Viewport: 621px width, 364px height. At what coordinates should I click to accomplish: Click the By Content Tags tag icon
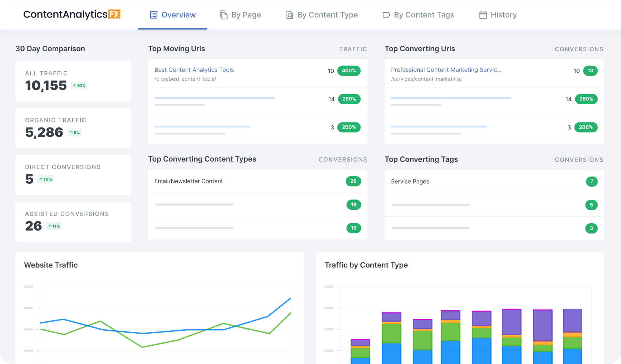pos(386,15)
